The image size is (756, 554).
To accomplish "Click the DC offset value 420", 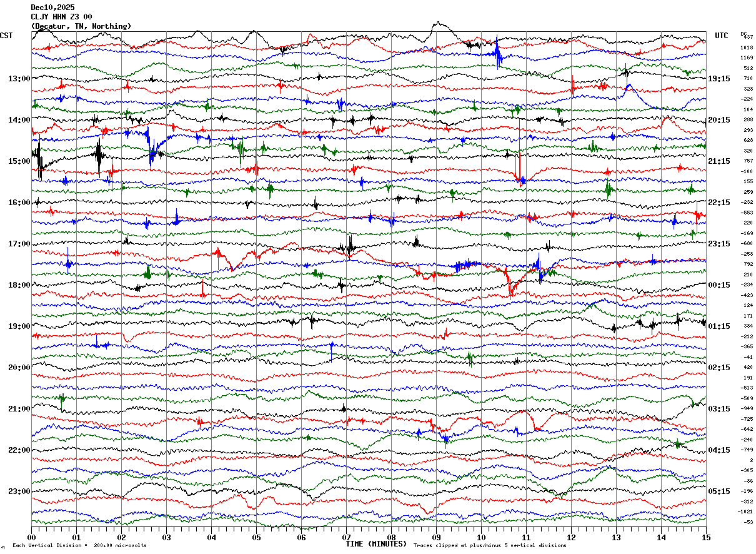I will click(x=748, y=367).
